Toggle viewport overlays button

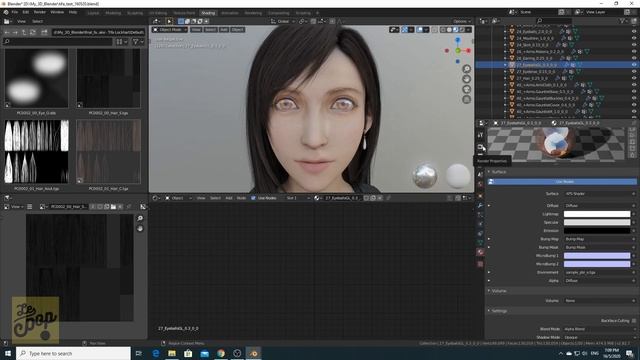420,30
